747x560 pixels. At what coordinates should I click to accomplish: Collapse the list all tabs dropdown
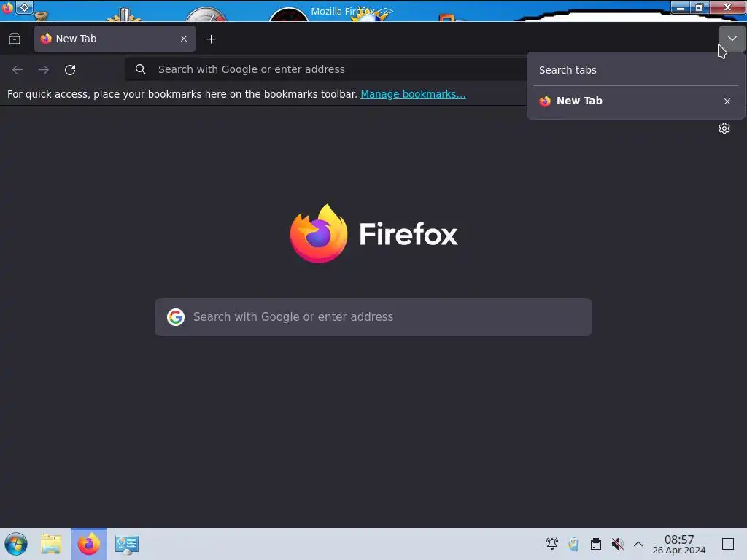click(732, 39)
